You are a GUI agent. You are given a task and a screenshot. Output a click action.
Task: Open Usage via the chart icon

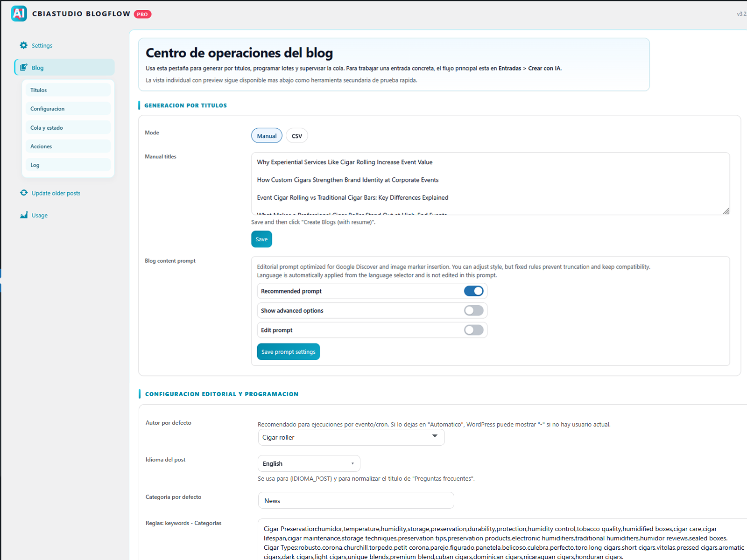click(x=24, y=215)
